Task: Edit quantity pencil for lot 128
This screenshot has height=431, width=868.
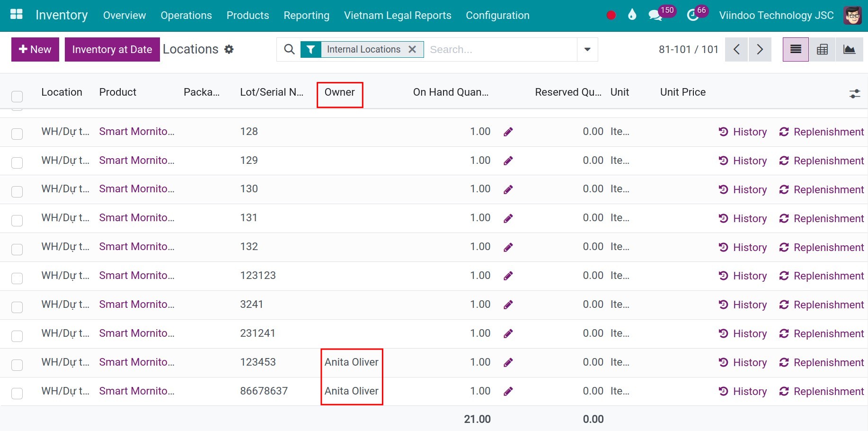Action: (x=508, y=132)
